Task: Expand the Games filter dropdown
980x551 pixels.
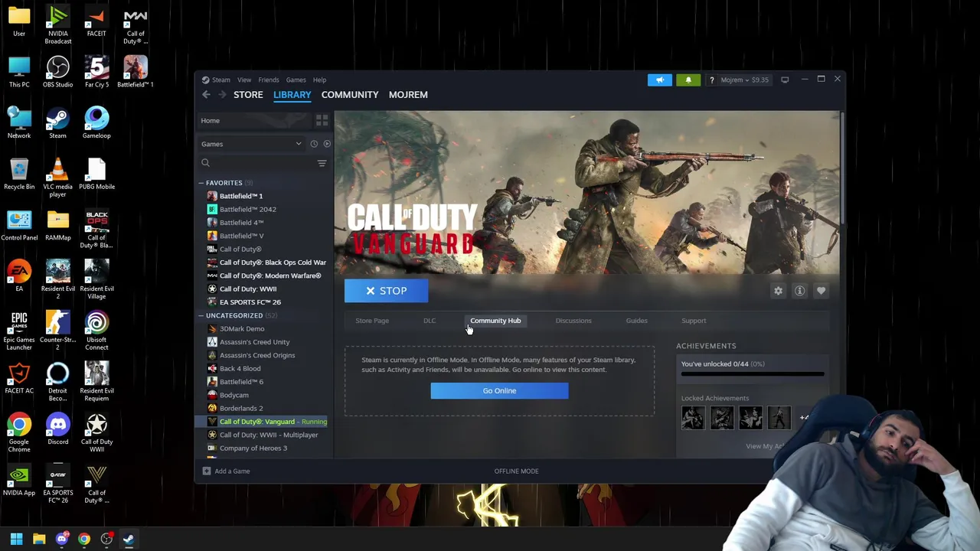Action: (x=252, y=144)
